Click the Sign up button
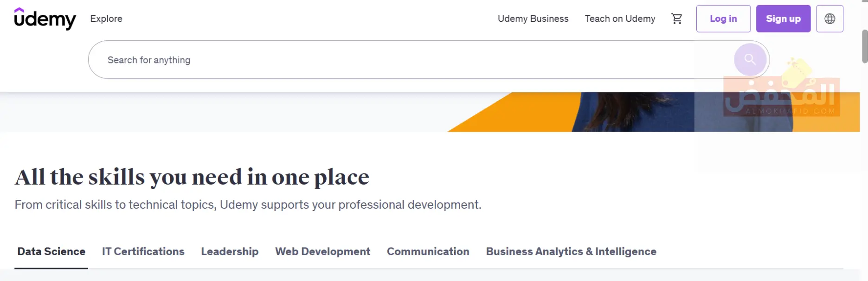The image size is (868, 281). tap(783, 19)
